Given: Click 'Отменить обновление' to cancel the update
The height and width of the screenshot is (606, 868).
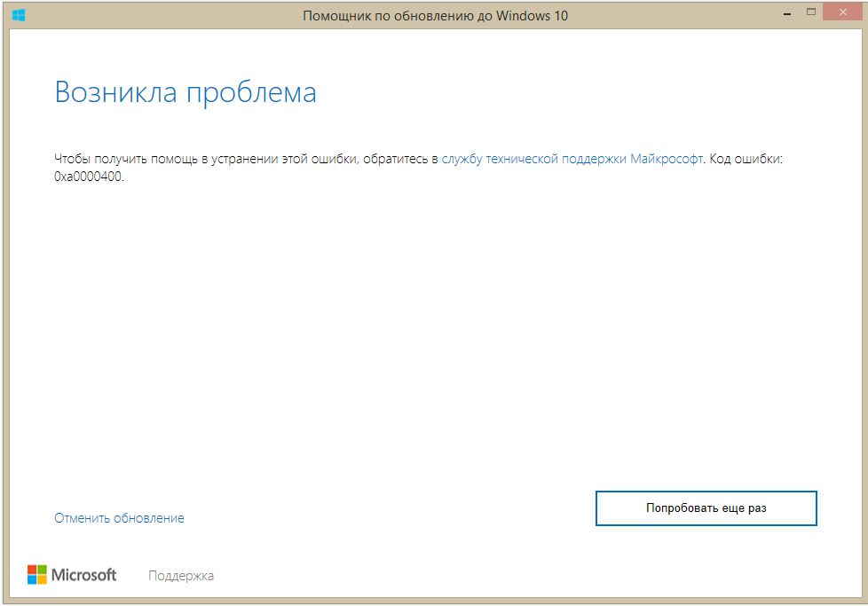Looking at the screenshot, I should 119,518.
